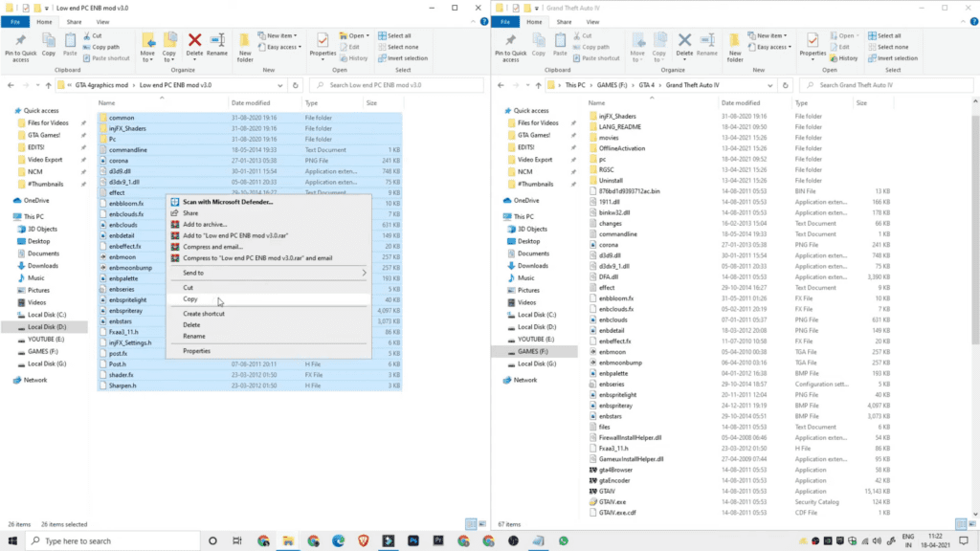Open address bar history dropdown in right window
Viewport: 980px width, 551px height.
point(771,85)
